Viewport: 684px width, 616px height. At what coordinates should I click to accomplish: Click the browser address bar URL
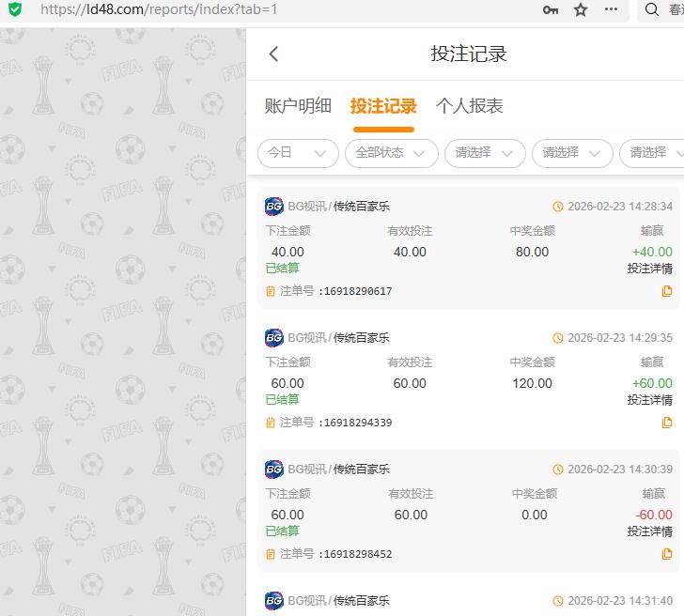pyautogui.click(x=159, y=9)
